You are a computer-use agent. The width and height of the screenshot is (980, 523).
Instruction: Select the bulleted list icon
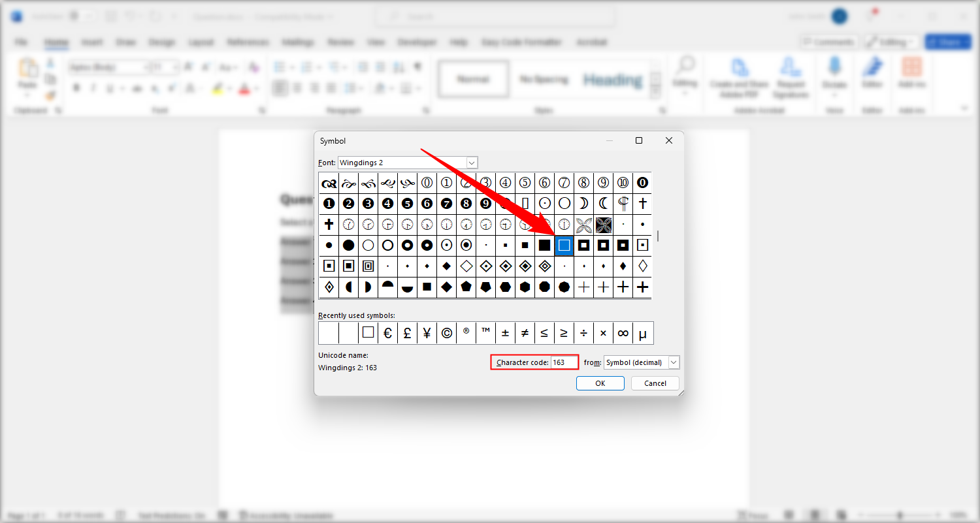click(280, 66)
